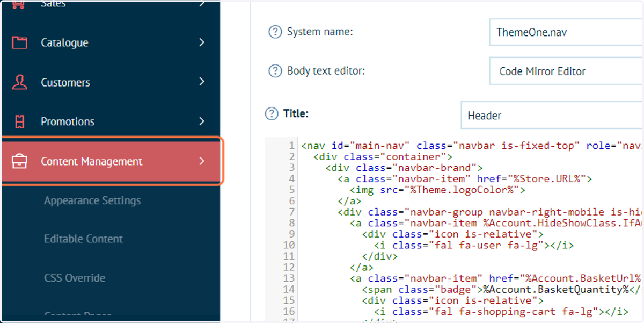This screenshot has width=644, height=323.
Task: Expand the Promotions menu chevron
Action: click(202, 121)
